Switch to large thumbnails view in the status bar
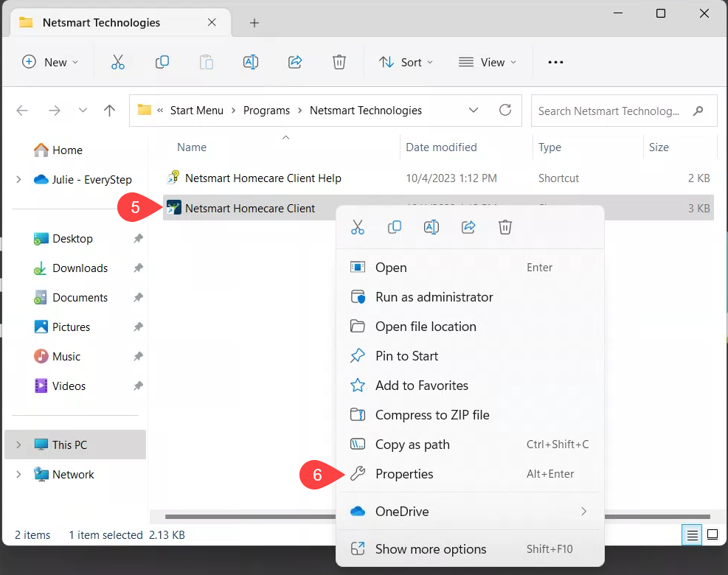 coord(713,535)
